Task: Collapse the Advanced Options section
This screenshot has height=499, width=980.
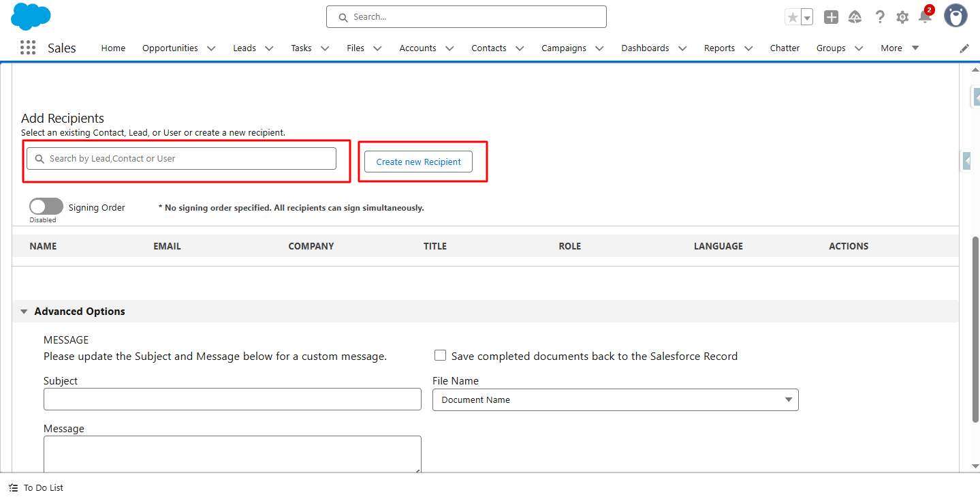Action: [x=24, y=312]
